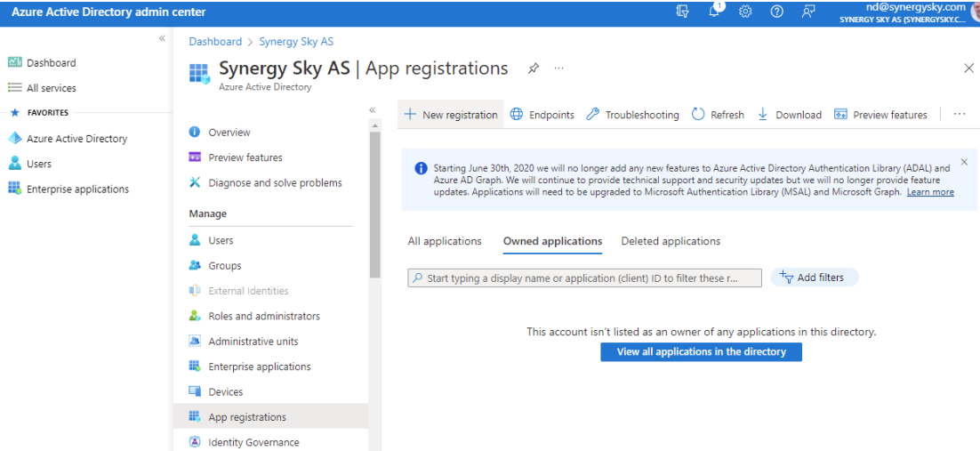Click Download in the toolbar
The width and height of the screenshot is (980, 451).
(789, 115)
